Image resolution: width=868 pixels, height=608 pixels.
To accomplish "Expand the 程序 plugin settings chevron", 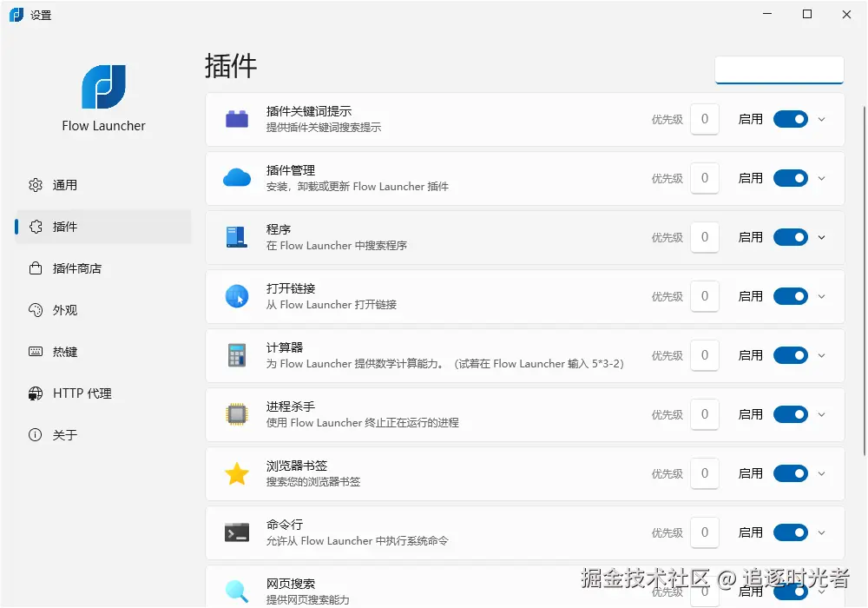I will coord(821,237).
